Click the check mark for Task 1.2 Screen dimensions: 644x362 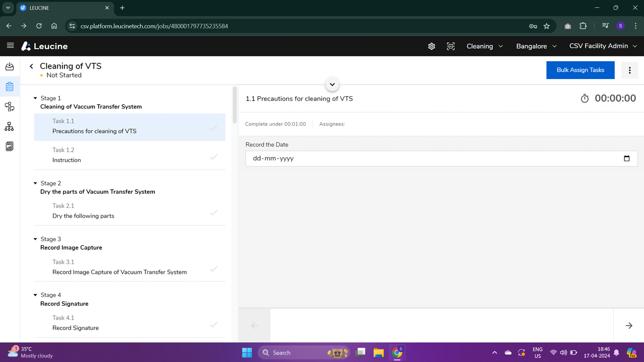[214, 157]
